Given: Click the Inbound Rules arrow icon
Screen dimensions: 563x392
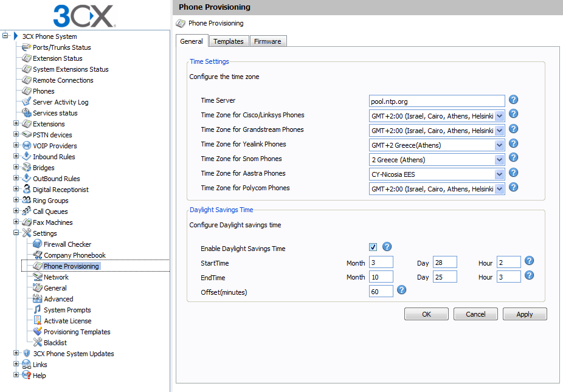Looking at the screenshot, I should click(x=27, y=157).
